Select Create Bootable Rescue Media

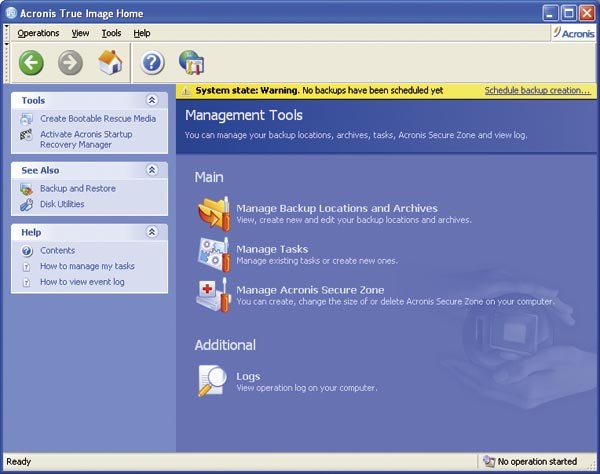97,119
